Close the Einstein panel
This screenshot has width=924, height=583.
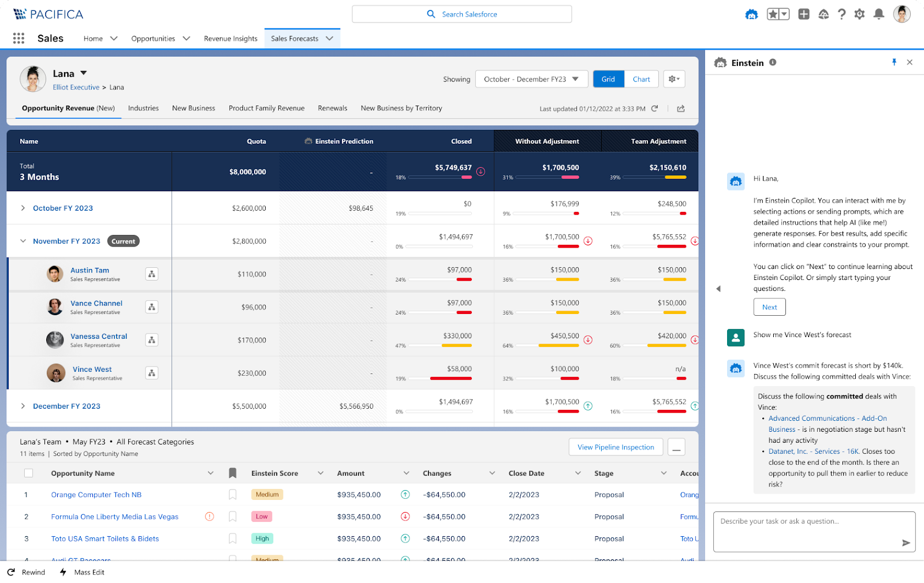[x=910, y=62]
